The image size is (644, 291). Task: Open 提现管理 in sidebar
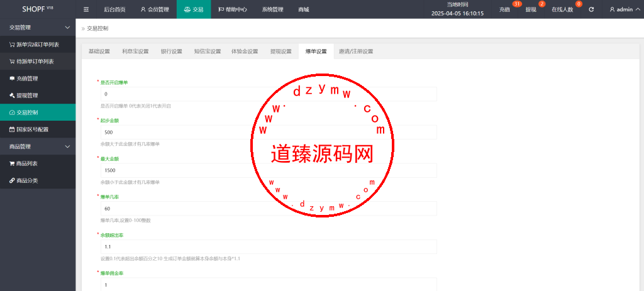pyautogui.click(x=38, y=96)
